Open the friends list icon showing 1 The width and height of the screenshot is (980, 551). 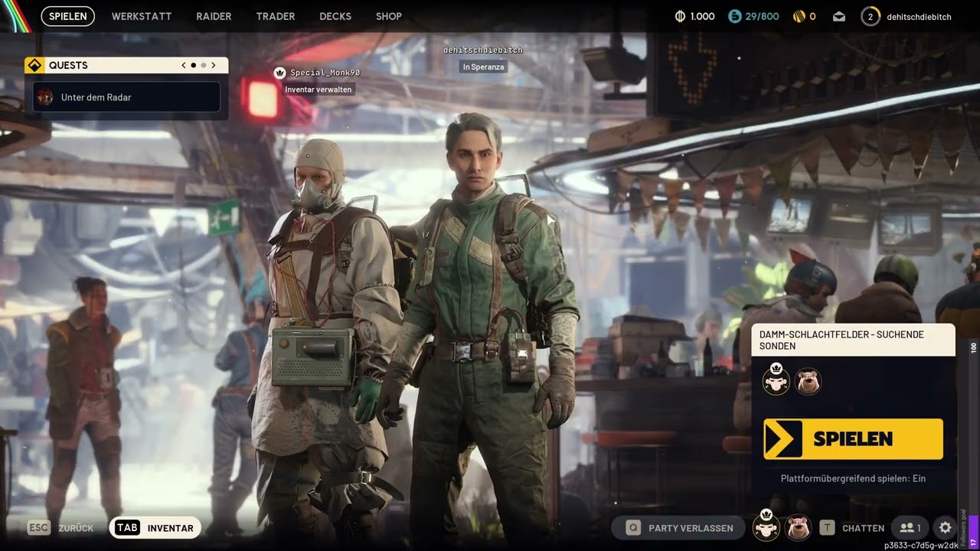click(x=910, y=528)
